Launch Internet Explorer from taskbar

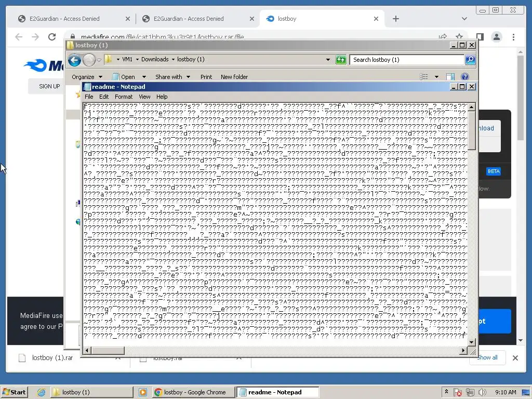[42, 392]
